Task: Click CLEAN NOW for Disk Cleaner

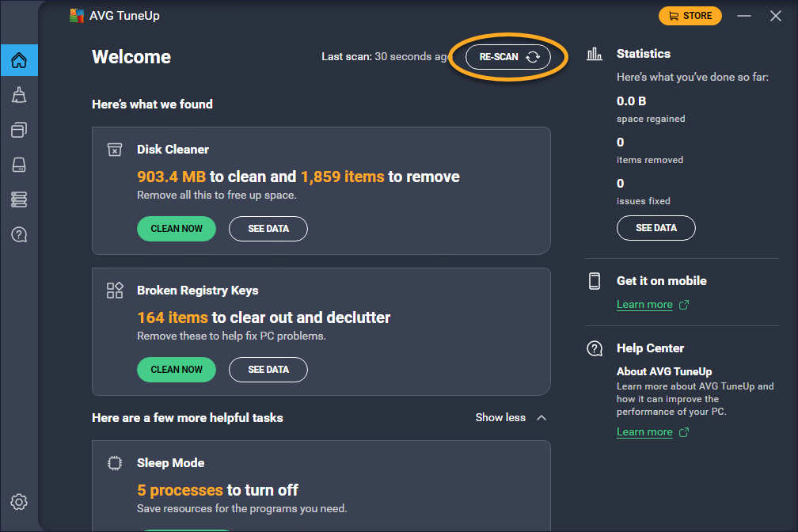Action: pos(177,229)
